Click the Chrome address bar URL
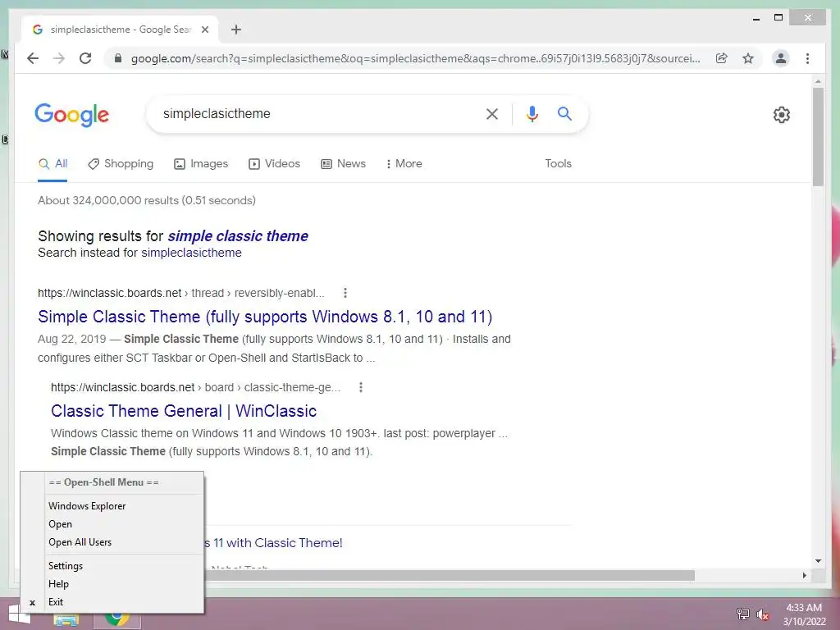Image resolution: width=840 pixels, height=630 pixels. pyautogui.click(x=416, y=58)
